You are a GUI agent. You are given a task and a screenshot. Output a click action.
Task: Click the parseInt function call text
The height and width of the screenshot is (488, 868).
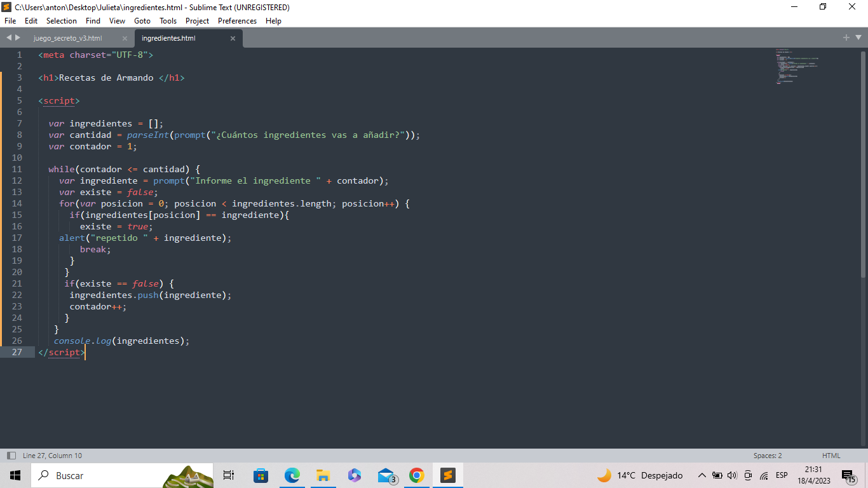tap(147, 135)
